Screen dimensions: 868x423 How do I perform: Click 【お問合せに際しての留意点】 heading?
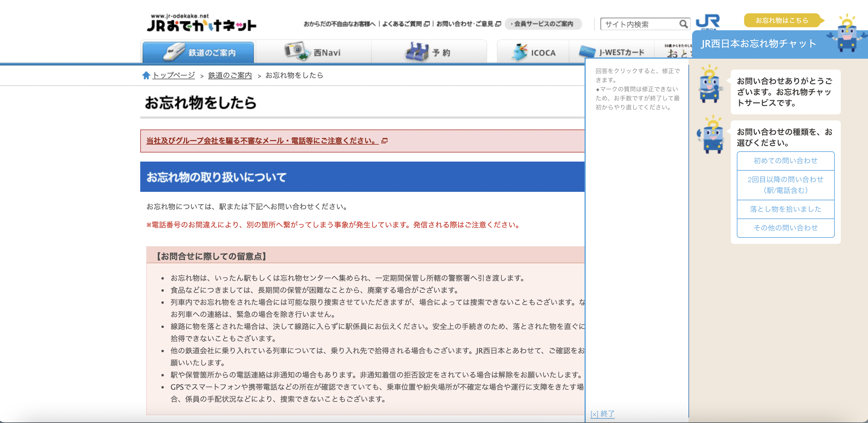coord(212,256)
